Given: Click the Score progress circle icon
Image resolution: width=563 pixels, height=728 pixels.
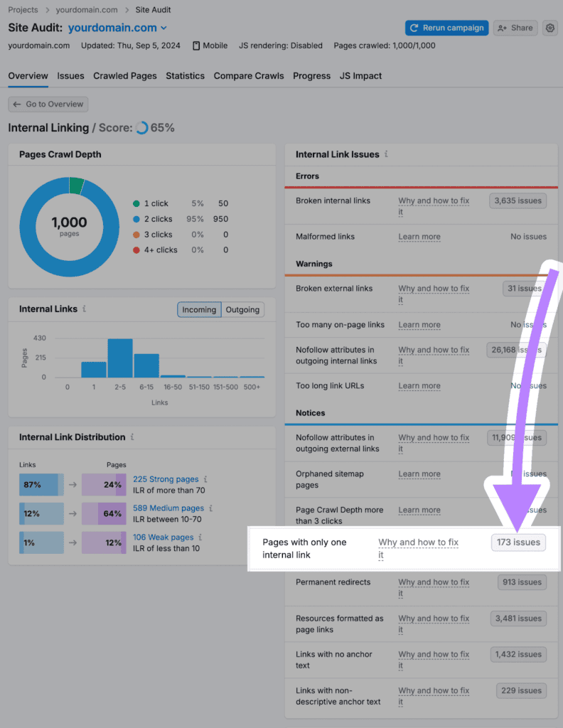Looking at the screenshot, I should [x=141, y=128].
